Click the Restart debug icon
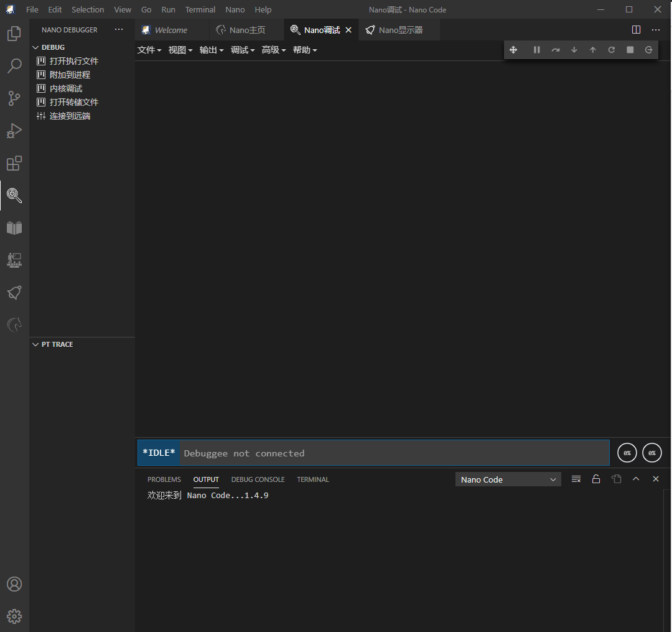The width and height of the screenshot is (672, 632). tap(611, 50)
